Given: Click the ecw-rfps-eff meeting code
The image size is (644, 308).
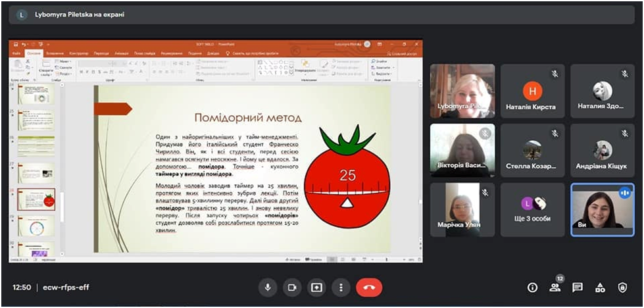Looking at the screenshot, I should (64, 287).
